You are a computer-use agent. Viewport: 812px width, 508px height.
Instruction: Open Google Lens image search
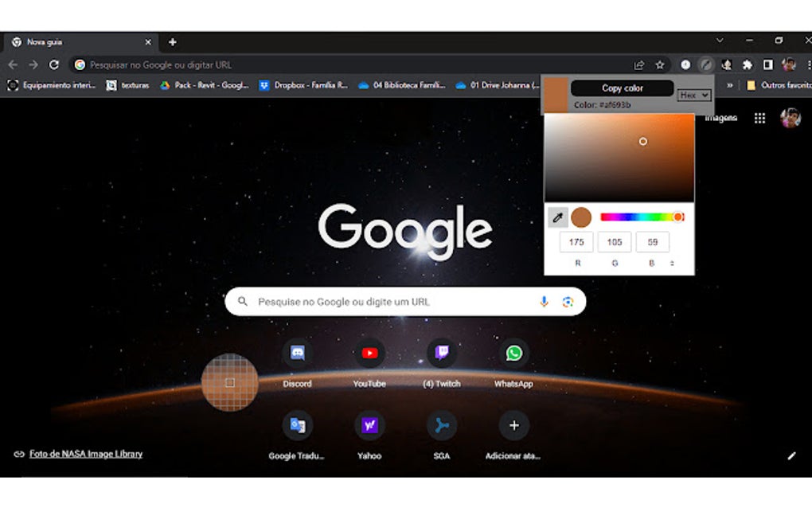pos(568,302)
